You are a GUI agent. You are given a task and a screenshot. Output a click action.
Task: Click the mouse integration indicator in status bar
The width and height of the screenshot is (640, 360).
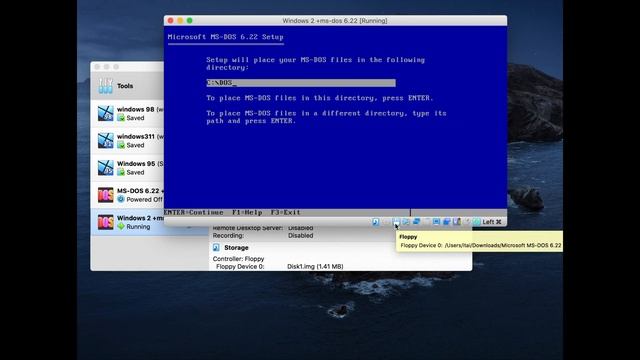coord(467,222)
